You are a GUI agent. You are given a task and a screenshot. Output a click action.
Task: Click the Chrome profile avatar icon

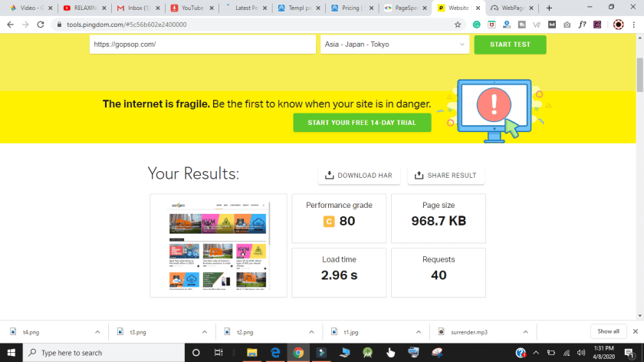[x=618, y=25]
